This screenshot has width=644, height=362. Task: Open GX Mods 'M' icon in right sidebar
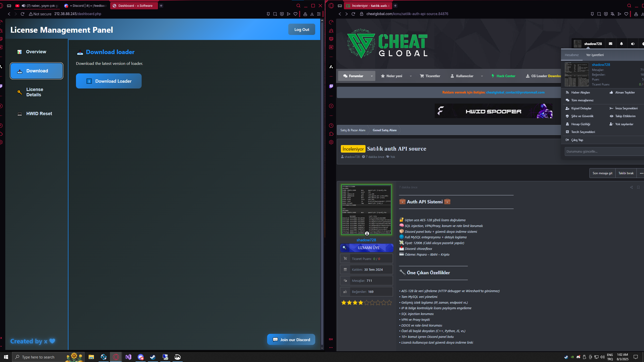[x=331, y=47]
